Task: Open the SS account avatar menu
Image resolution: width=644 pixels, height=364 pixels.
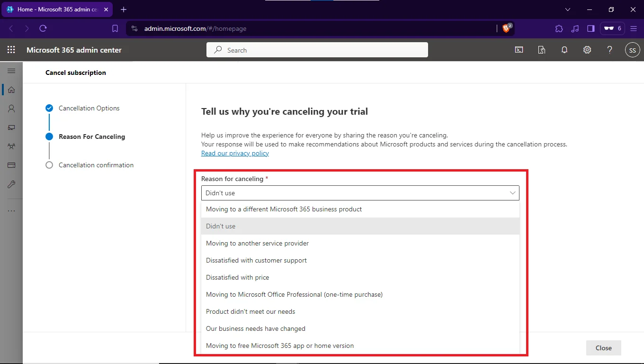Action: [x=633, y=50]
